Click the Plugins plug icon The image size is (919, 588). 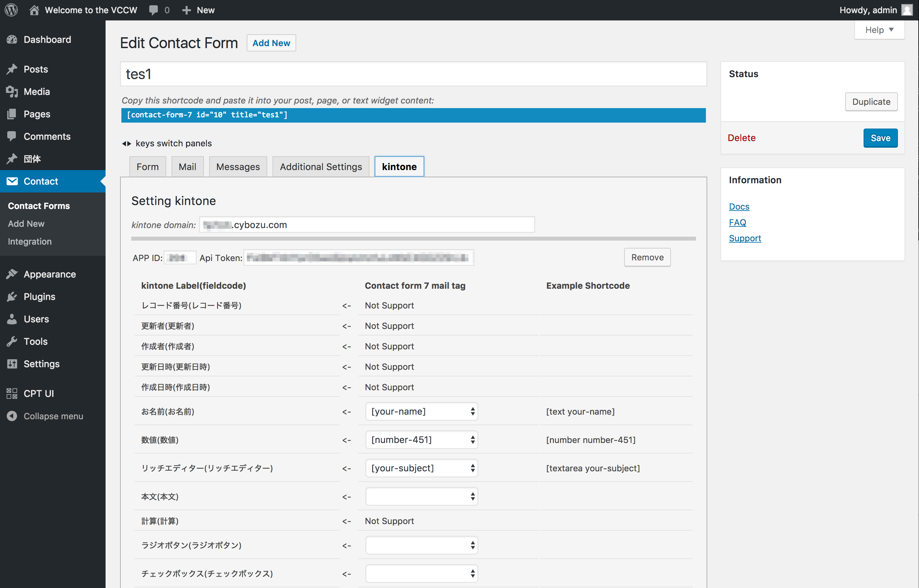12,297
